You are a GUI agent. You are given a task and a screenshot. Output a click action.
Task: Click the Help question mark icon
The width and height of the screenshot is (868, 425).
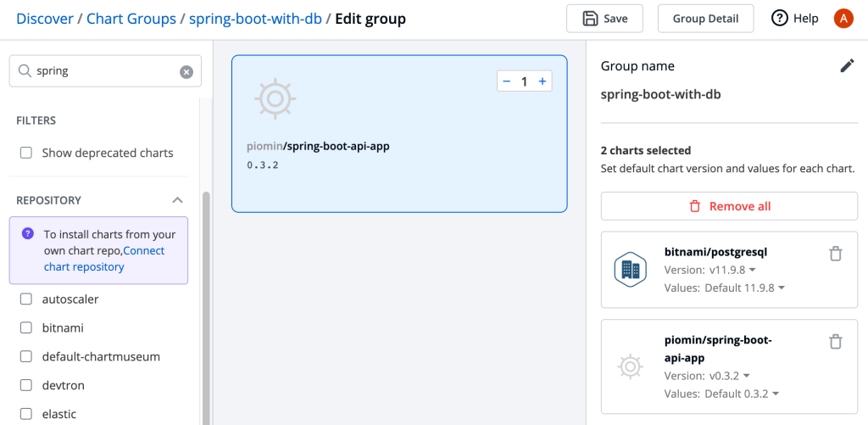(x=780, y=18)
